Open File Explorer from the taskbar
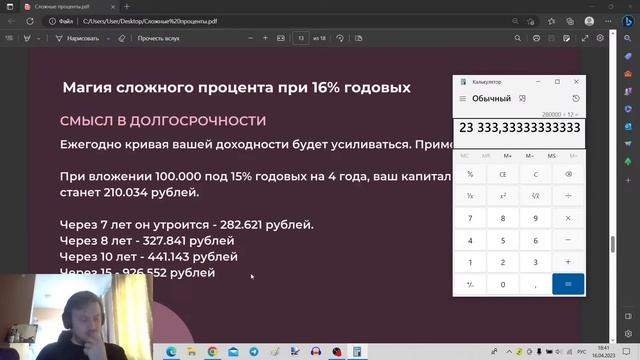The image size is (640, 360). point(191,351)
